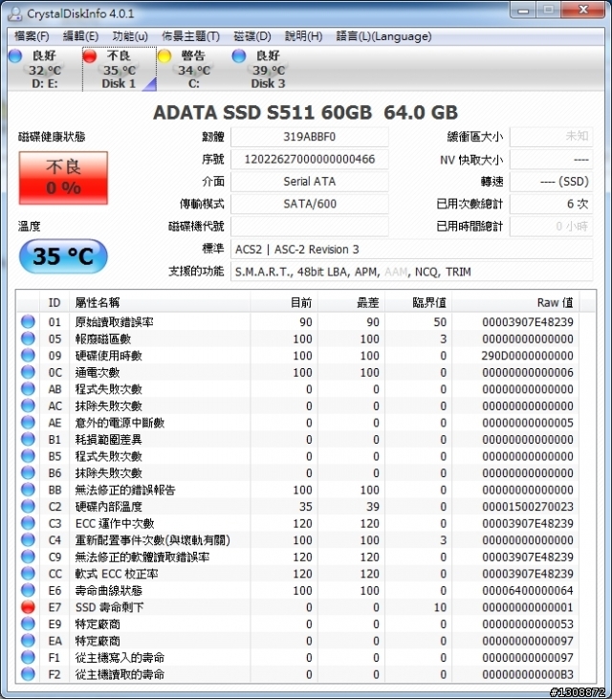Select raw value 290D00000000
612x700 pixels.
click(x=527, y=356)
